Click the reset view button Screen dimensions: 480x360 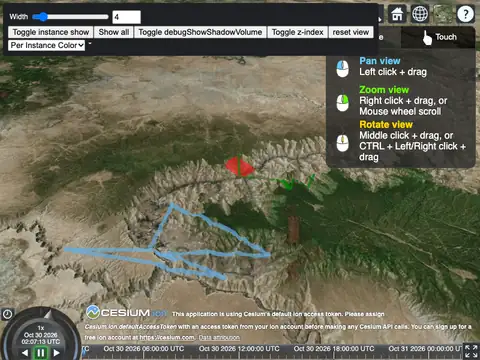(351, 32)
